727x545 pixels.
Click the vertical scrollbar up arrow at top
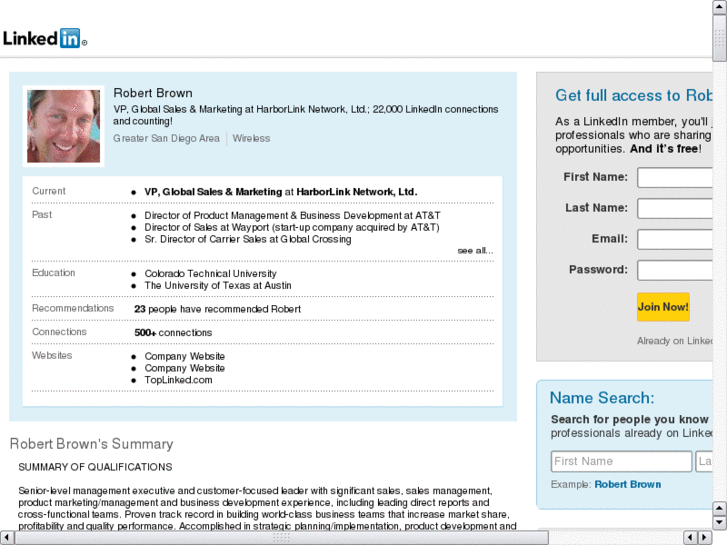(720, 7)
